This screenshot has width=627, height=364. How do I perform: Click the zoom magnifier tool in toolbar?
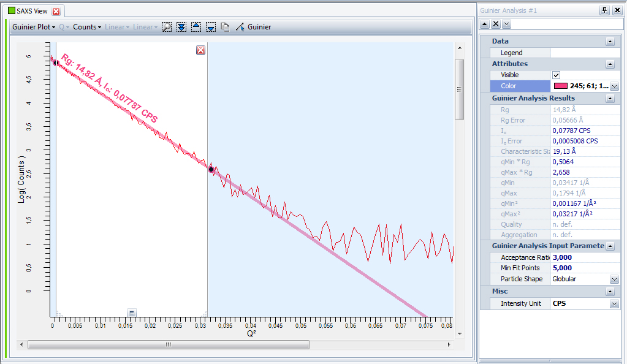click(167, 27)
